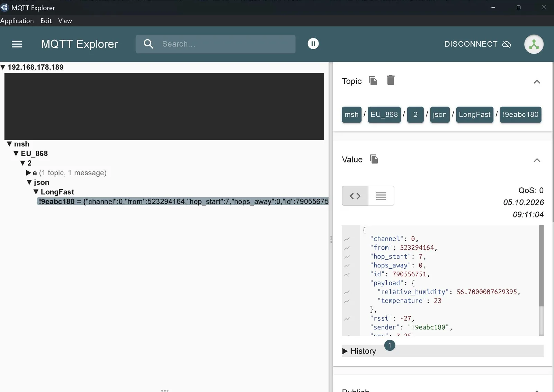The width and height of the screenshot is (554, 392).
Task: Collapse the 192.168.178.189 root node
Action: pos(3,67)
